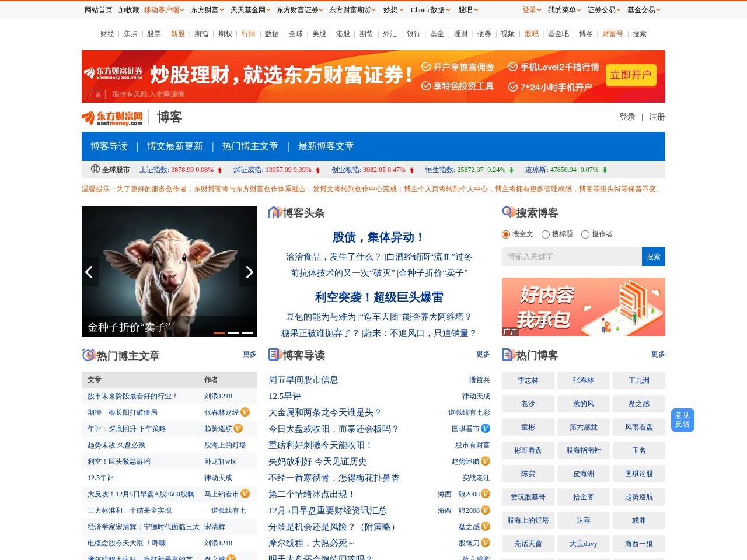Click the 博客头条 house icon
The height and width of the screenshot is (560, 747).
[x=274, y=212]
